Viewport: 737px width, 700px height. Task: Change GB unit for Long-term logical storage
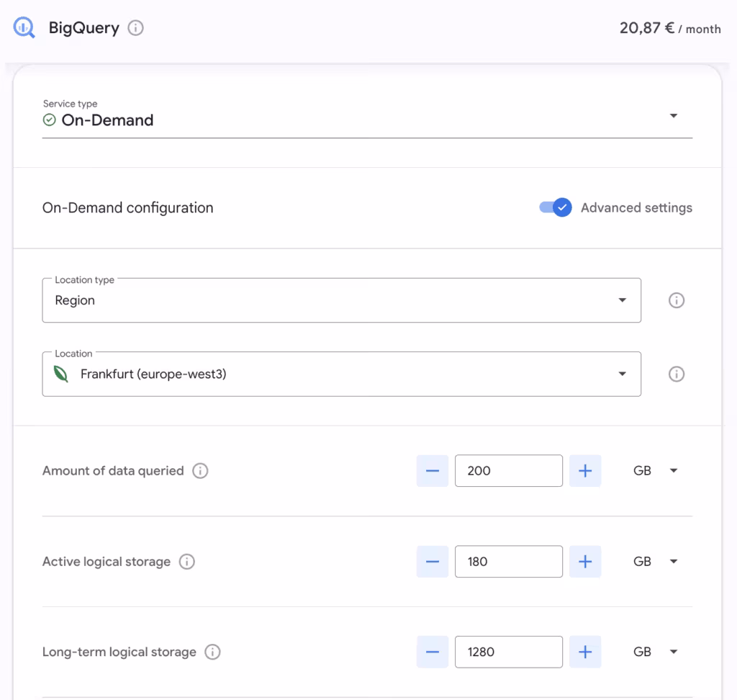[x=655, y=652]
